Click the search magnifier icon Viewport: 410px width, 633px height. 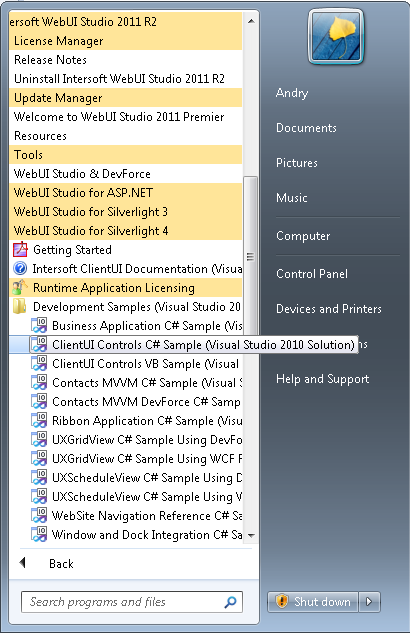230,602
